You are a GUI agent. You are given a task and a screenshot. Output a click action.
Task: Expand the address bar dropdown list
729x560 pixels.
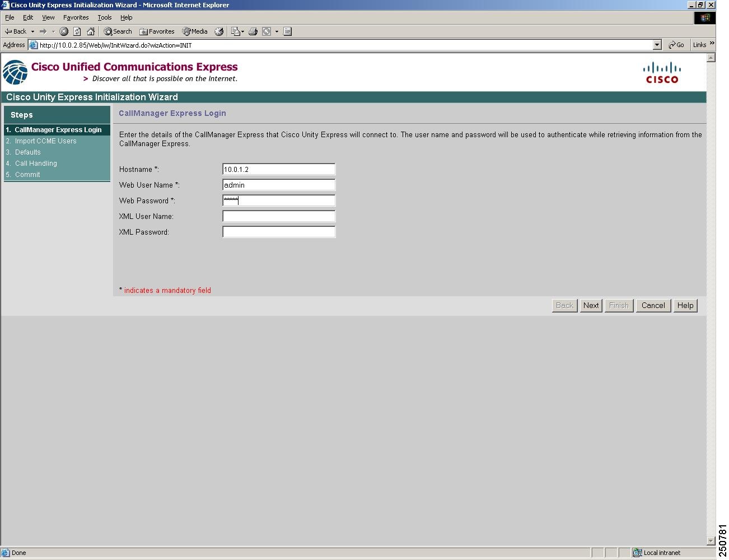(x=657, y=45)
